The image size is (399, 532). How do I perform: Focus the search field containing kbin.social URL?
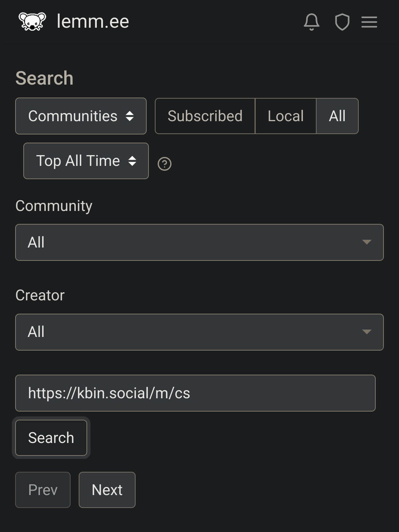click(x=195, y=393)
